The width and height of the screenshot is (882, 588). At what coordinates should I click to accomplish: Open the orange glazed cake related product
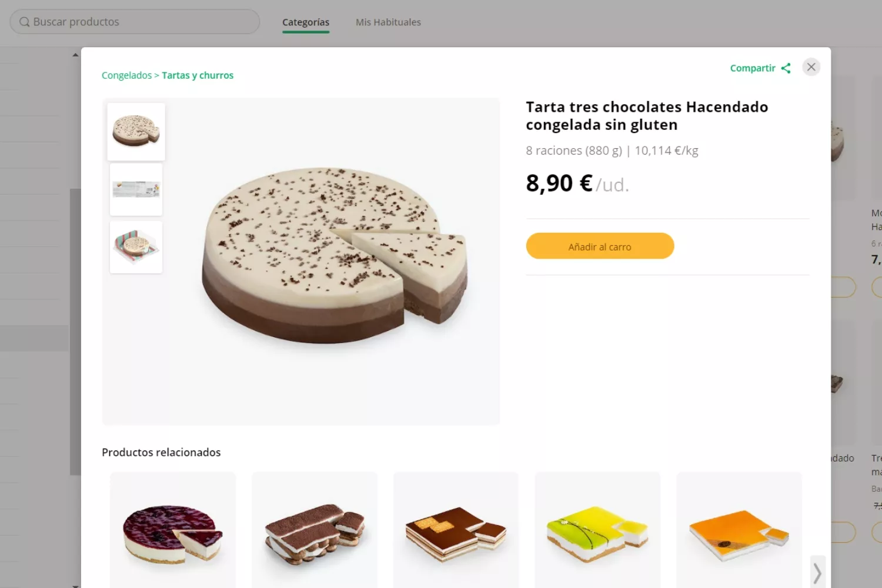click(739, 532)
